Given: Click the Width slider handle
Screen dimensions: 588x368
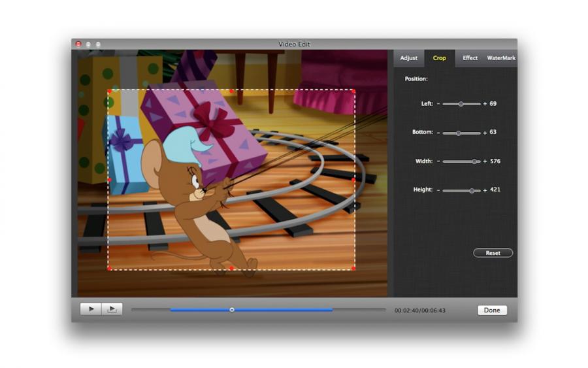Looking at the screenshot, I should pyautogui.click(x=474, y=161).
